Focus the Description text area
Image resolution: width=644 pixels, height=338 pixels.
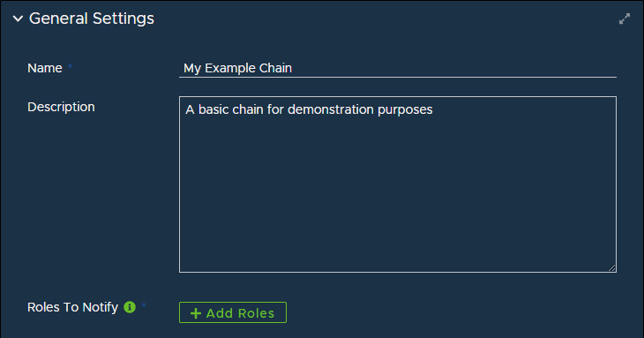[398, 184]
